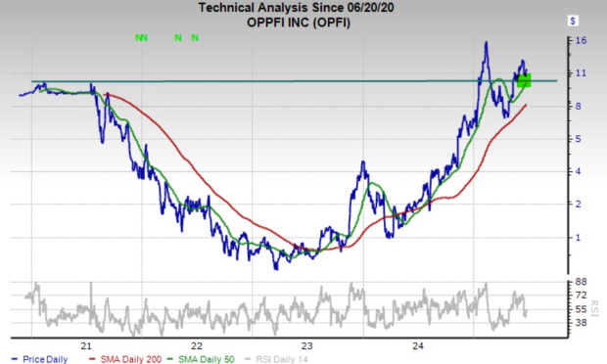
Task: Click the vertical RSI label beside the axis
Action: click(x=594, y=308)
